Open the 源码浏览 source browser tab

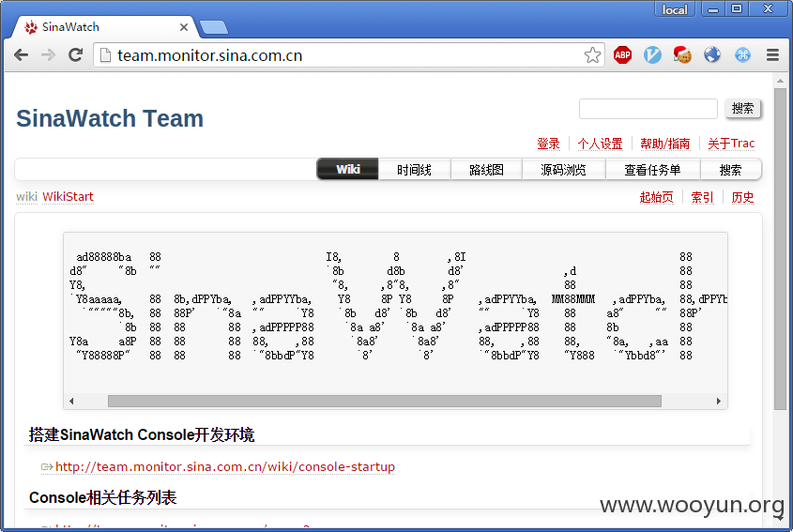[563, 170]
